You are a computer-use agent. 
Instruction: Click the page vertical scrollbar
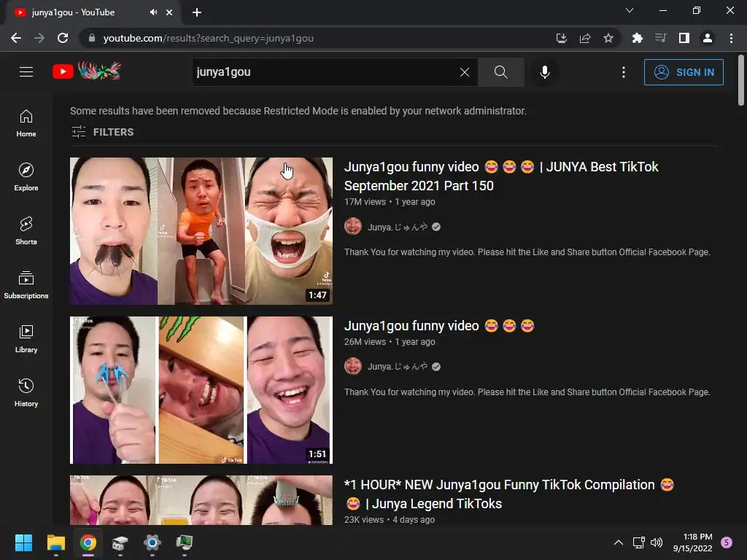click(x=741, y=80)
